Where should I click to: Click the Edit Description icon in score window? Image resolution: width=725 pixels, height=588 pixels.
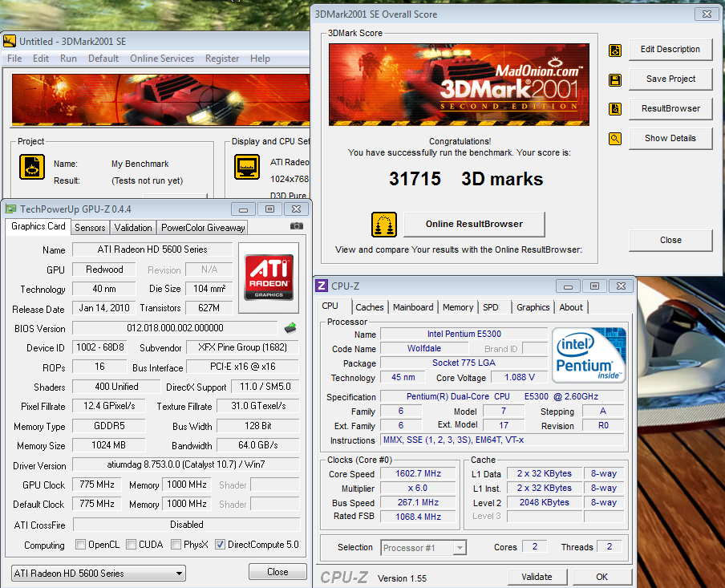pos(615,50)
